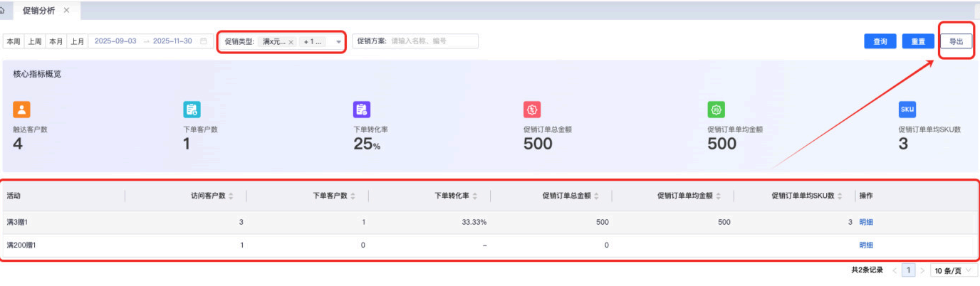Click the next page arrow in pagination
The height and width of the screenshot is (286, 980).
point(923,270)
